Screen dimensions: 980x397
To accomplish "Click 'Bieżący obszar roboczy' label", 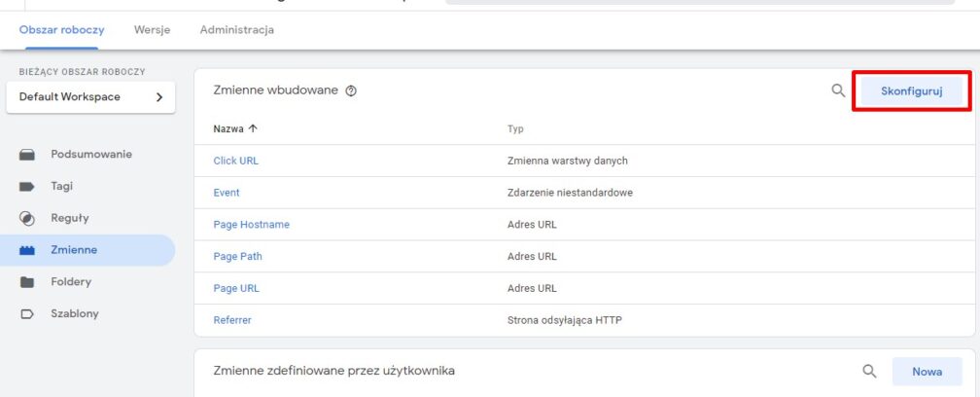I will click(82, 72).
